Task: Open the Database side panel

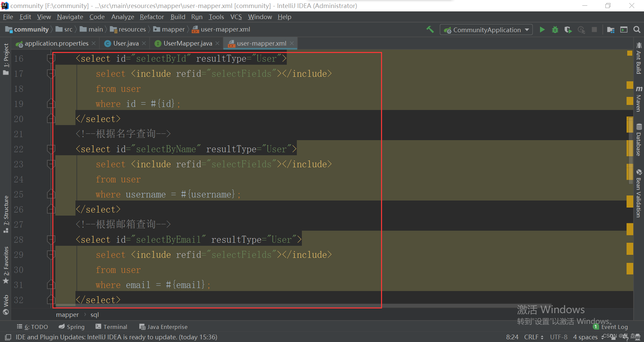Action: click(639, 140)
